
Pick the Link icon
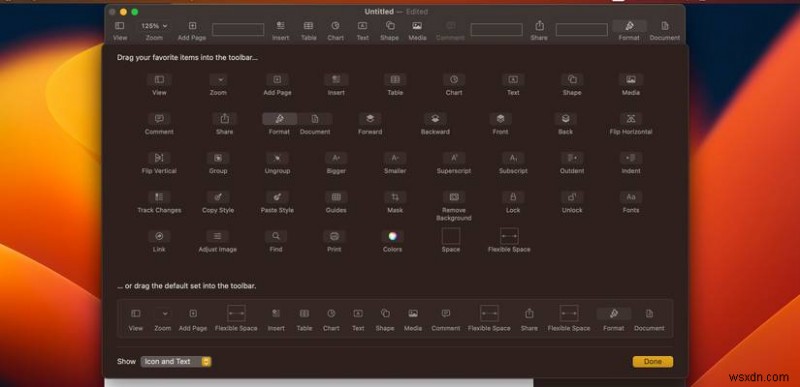pos(159,237)
